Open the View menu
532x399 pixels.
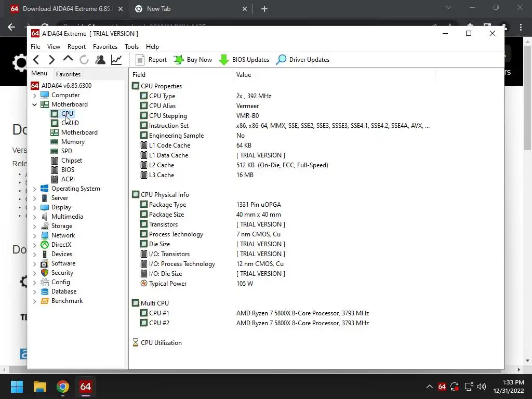[54, 46]
